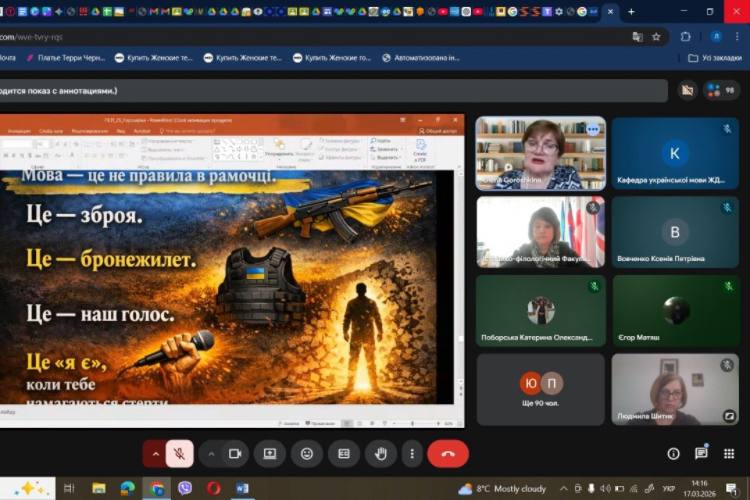Open a new browser tab

tap(631, 11)
